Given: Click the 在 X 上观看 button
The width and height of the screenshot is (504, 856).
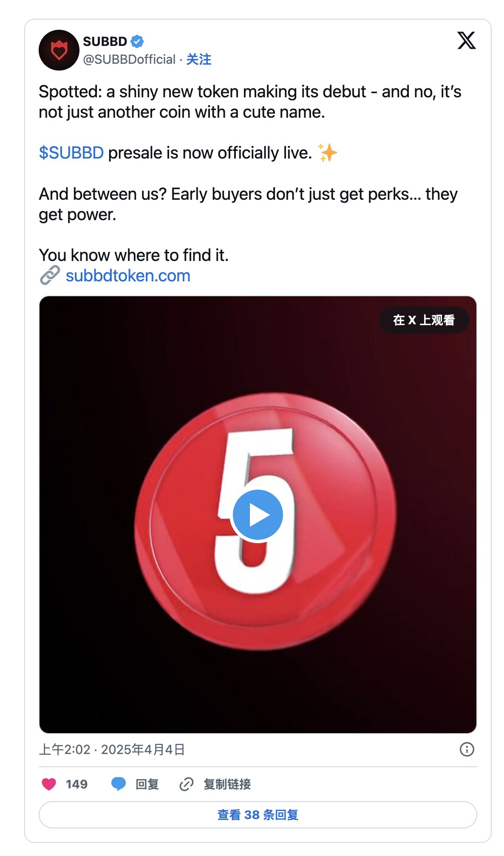Looking at the screenshot, I should click(424, 320).
